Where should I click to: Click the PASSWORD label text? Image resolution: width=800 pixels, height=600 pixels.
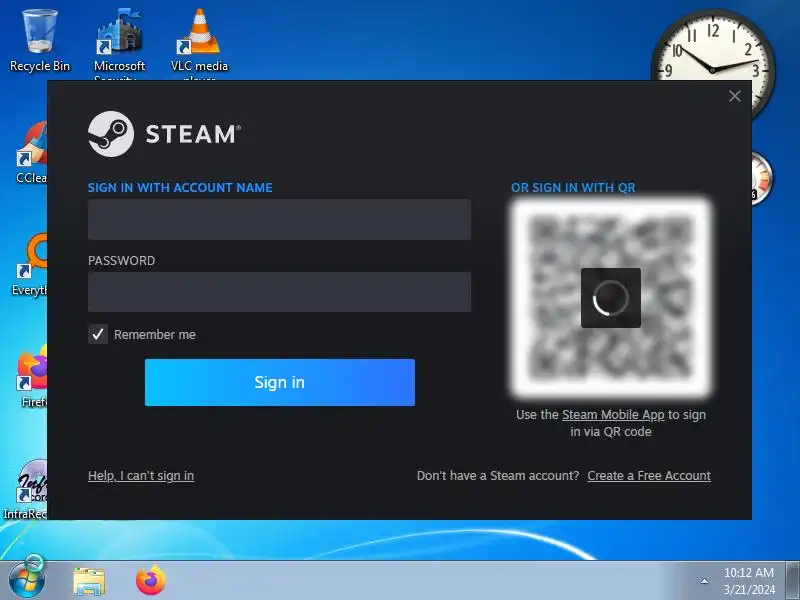121,261
